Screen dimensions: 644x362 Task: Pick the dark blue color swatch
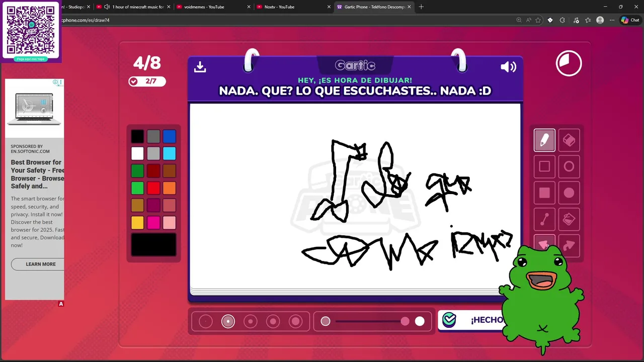coord(170,136)
